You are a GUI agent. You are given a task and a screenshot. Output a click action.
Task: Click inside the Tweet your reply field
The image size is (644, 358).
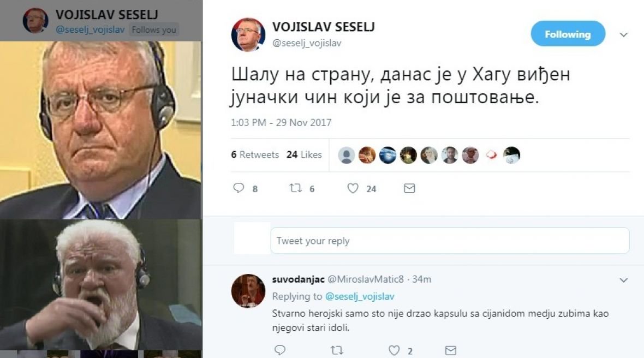450,241
